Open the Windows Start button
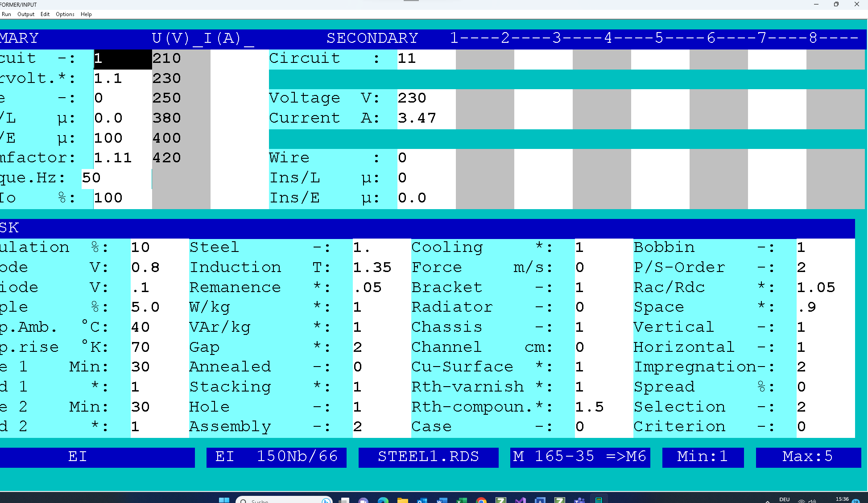The image size is (868, 503). (224, 500)
